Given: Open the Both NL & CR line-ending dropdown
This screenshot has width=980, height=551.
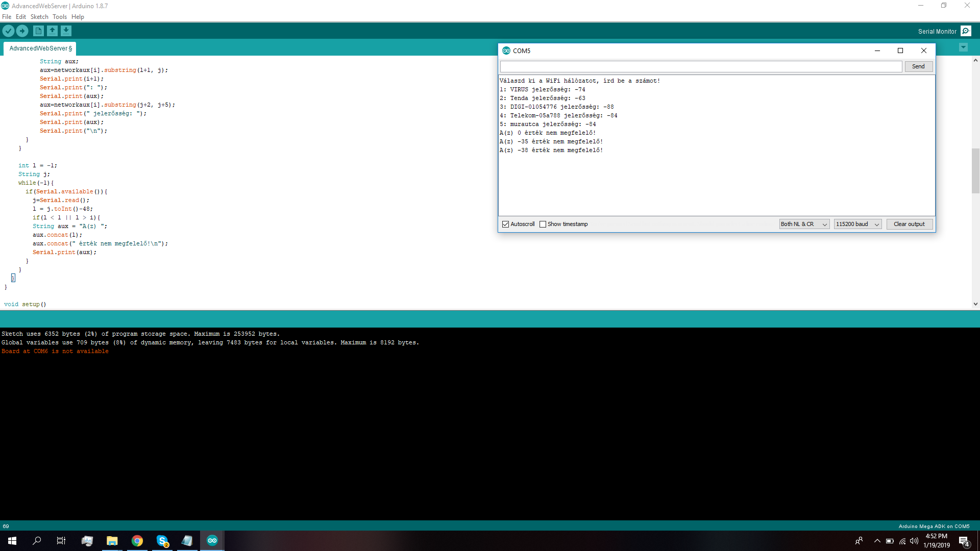Looking at the screenshot, I should tap(804, 224).
